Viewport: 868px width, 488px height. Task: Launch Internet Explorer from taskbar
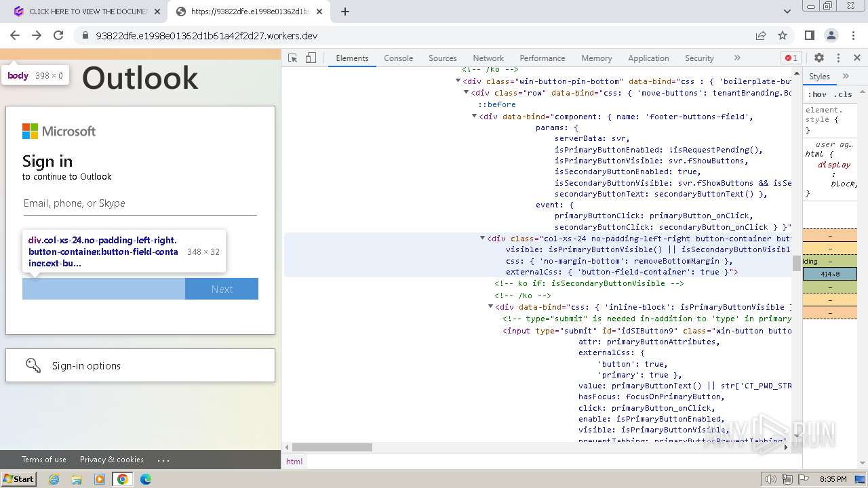pyautogui.click(x=54, y=479)
